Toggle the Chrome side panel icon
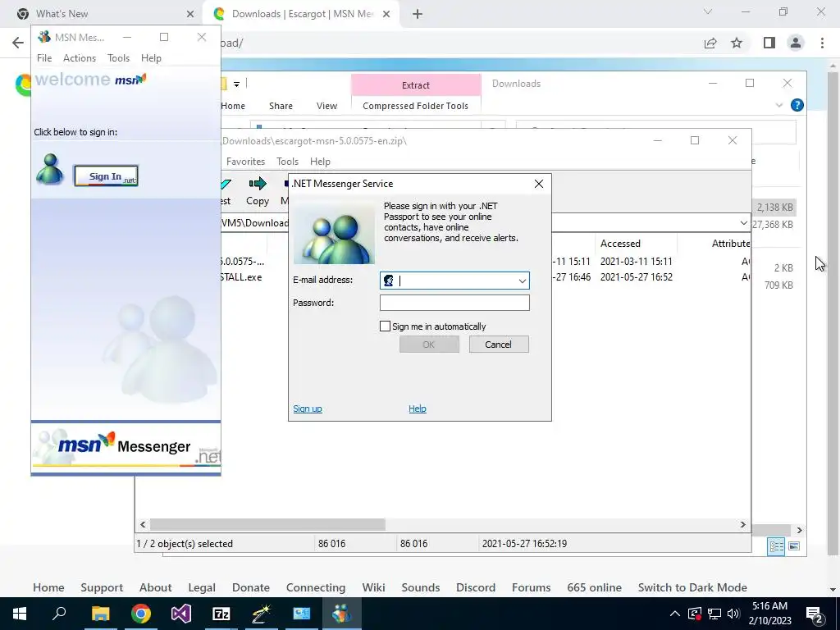Viewport: 840px width, 630px height. pos(769,43)
